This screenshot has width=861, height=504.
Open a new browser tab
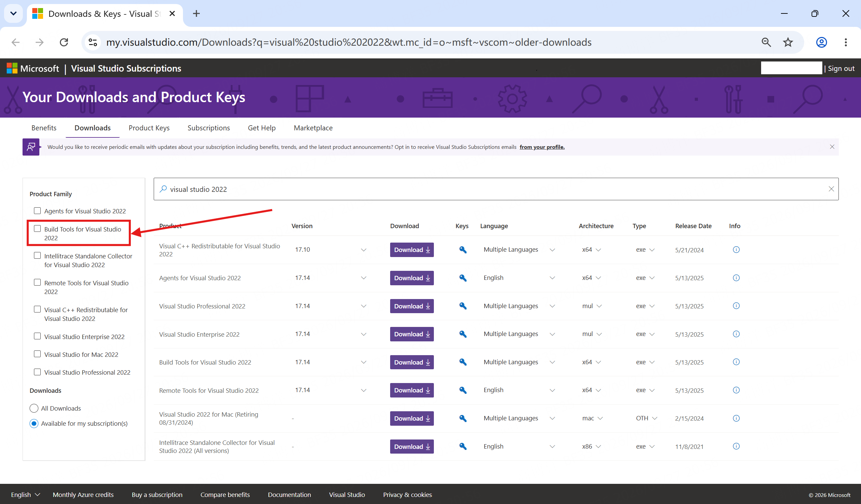coord(196,14)
